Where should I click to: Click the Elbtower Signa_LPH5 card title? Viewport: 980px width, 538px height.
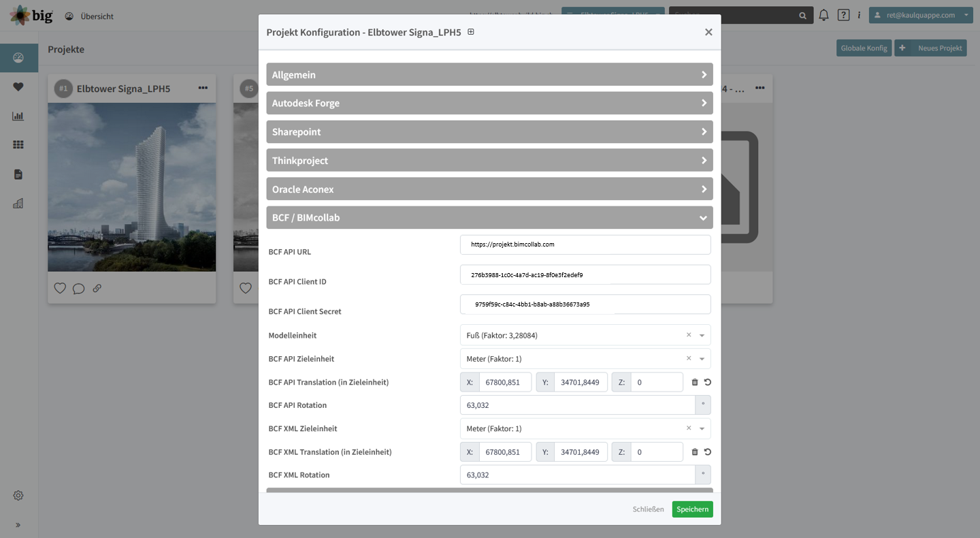[123, 89]
